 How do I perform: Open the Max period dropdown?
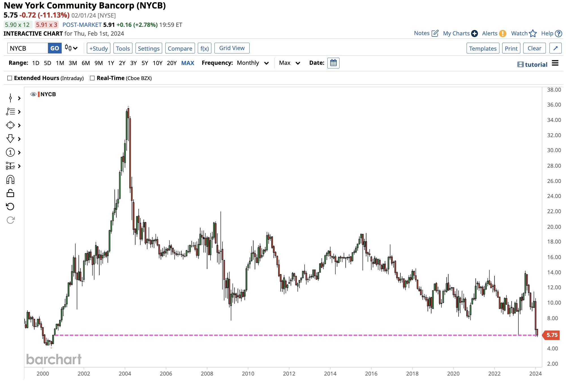pyautogui.click(x=289, y=63)
